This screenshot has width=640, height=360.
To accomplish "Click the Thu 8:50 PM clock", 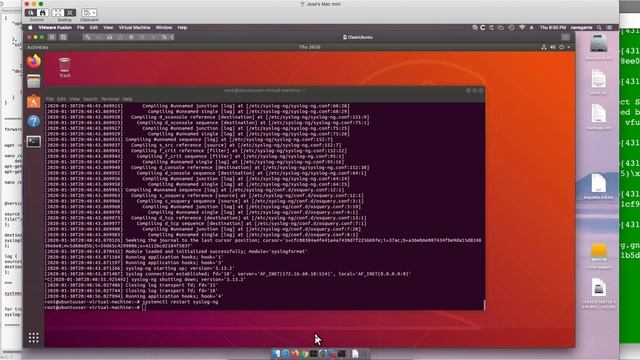I will [553, 27].
